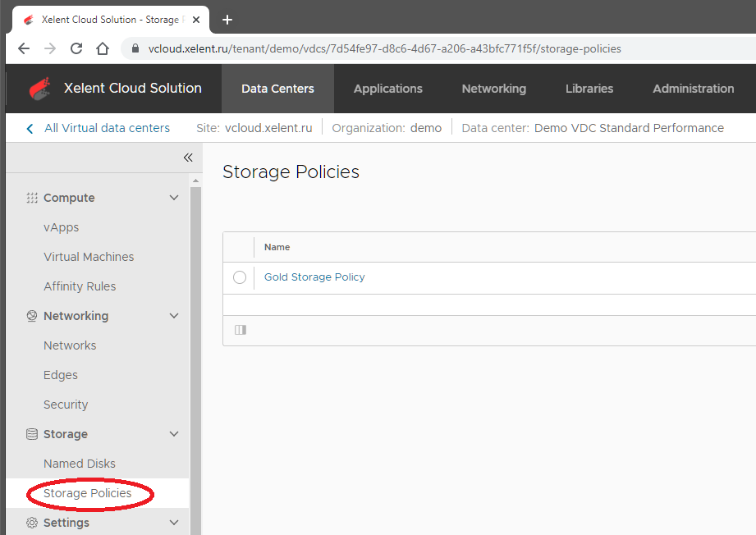Select Storage Policies in the sidebar
The width and height of the screenshot is (756, 535).
[87, 493]
